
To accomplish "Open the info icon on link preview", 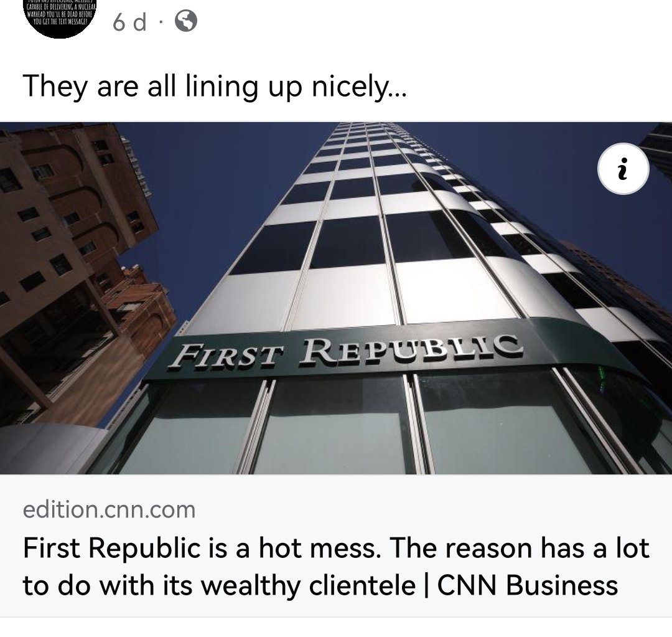I will pos(623,169).
